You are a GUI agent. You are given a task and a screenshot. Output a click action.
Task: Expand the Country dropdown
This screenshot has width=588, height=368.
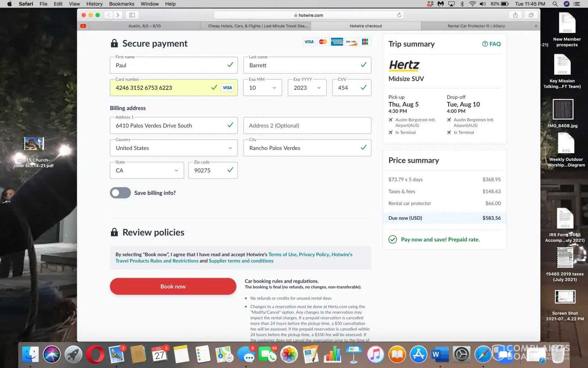(173, 148)
